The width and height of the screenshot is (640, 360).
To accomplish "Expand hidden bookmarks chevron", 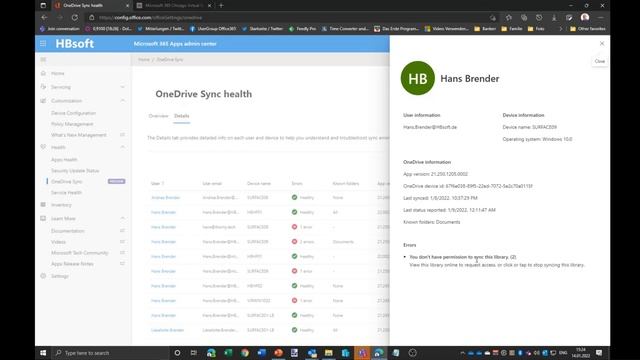I will tap(560, 29).
